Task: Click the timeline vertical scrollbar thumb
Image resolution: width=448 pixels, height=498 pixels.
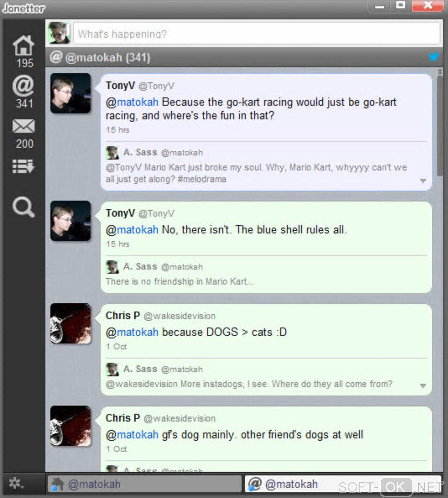Action: [x=439, y=125]
